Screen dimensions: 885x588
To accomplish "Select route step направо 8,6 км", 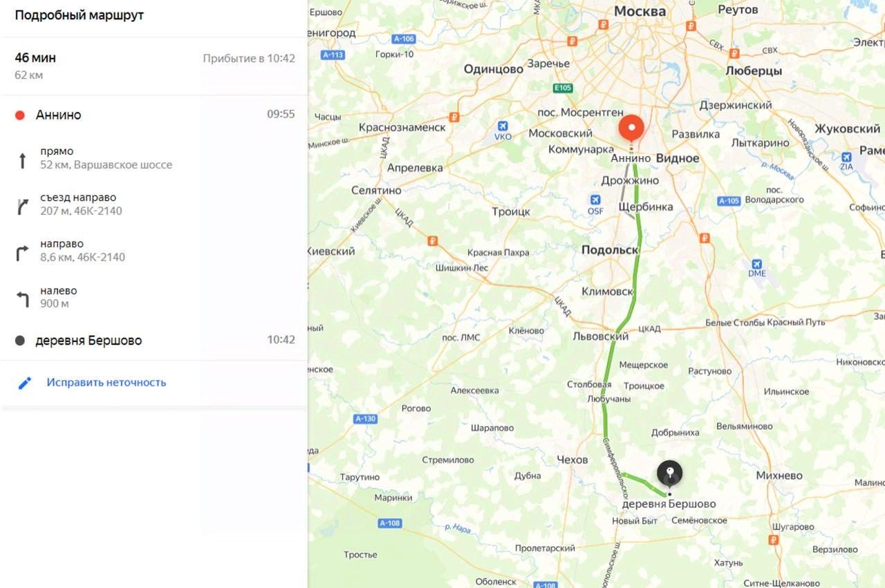I will [x=153, y=251].
